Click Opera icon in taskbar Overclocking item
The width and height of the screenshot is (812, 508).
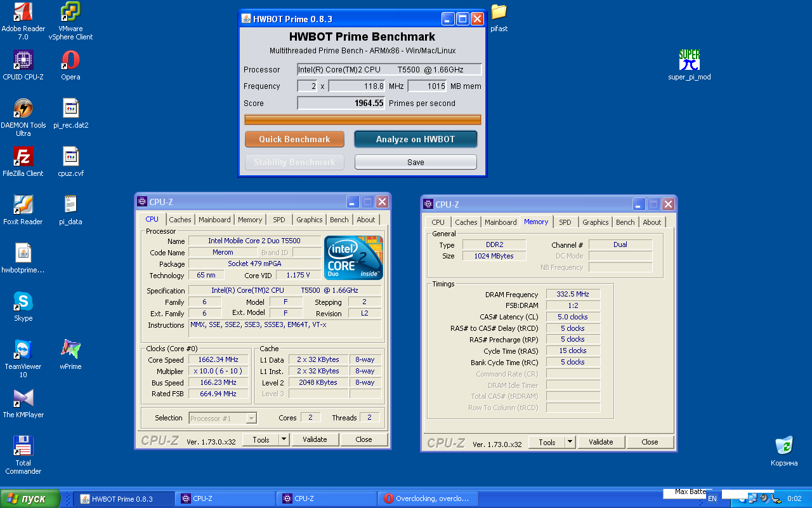point(388,498)
